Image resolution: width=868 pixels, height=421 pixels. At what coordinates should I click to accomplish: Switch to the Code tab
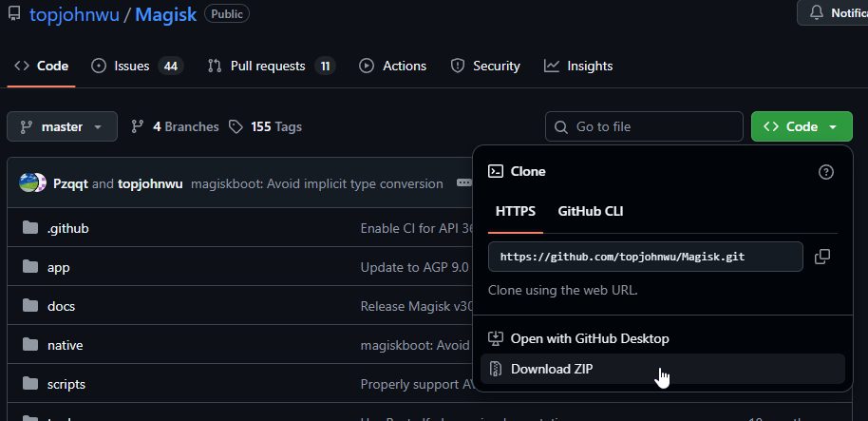(41, 66)
